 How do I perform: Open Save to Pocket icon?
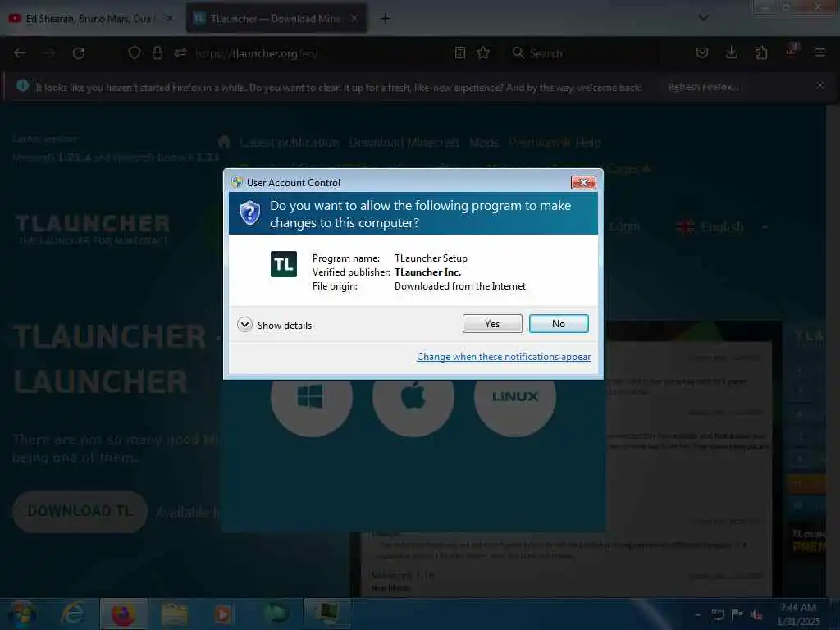(x=702, y=52)
